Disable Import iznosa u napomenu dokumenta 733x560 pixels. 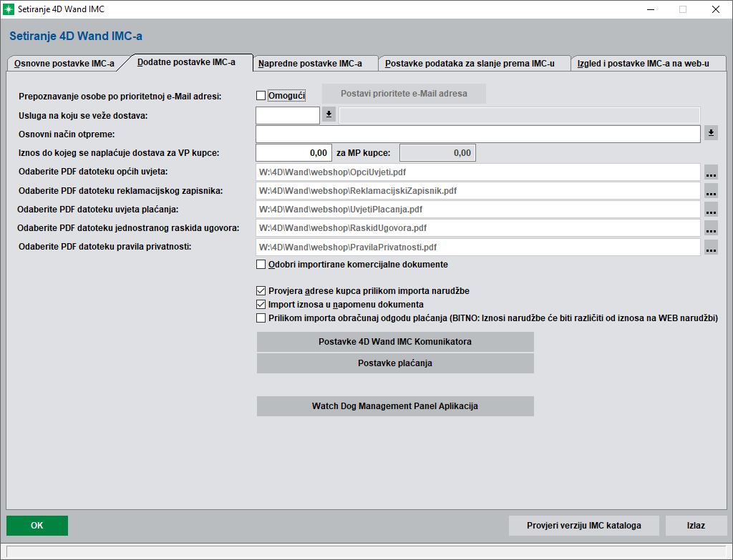[x=261, y=305]
